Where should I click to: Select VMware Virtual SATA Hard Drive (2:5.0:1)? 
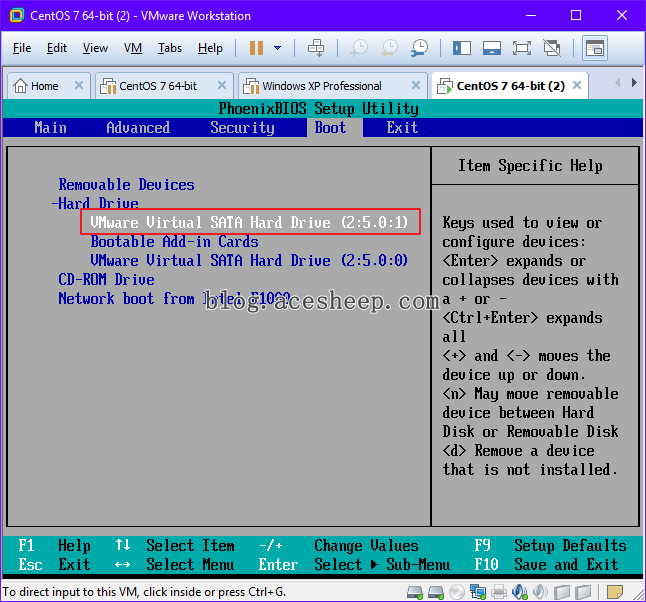[x=249, y=222]
